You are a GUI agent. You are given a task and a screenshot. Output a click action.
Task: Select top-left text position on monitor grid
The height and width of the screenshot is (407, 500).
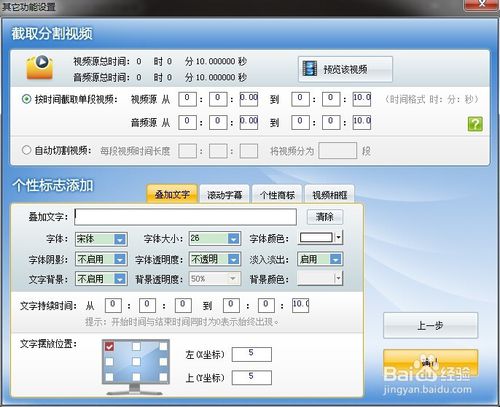[x=109, y=346]
